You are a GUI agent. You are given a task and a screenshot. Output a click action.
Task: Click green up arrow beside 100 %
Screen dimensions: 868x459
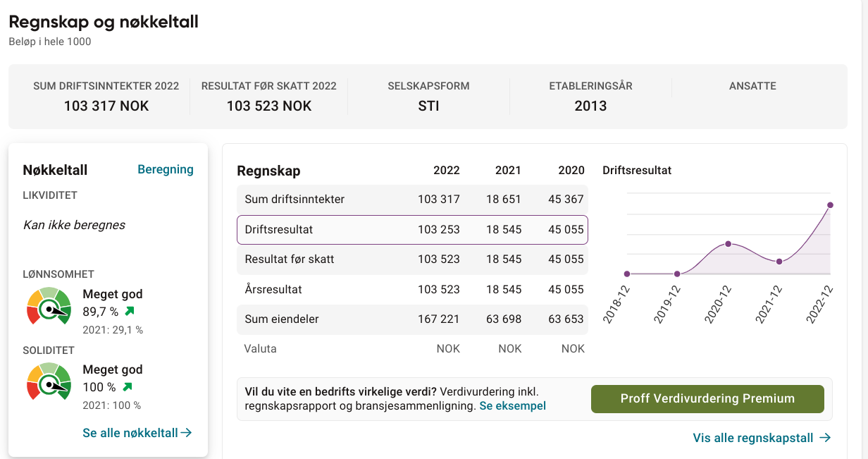click(127, 387)
